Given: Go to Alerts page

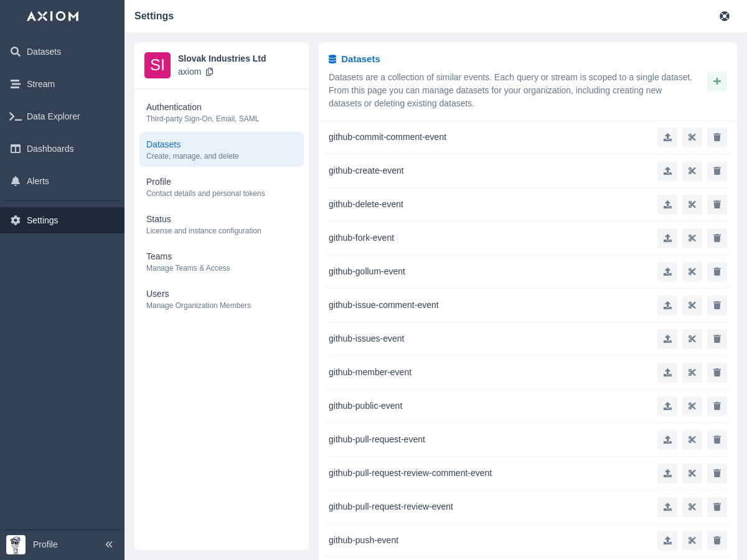Looking at the screenshot, I should tap(37, 181).
